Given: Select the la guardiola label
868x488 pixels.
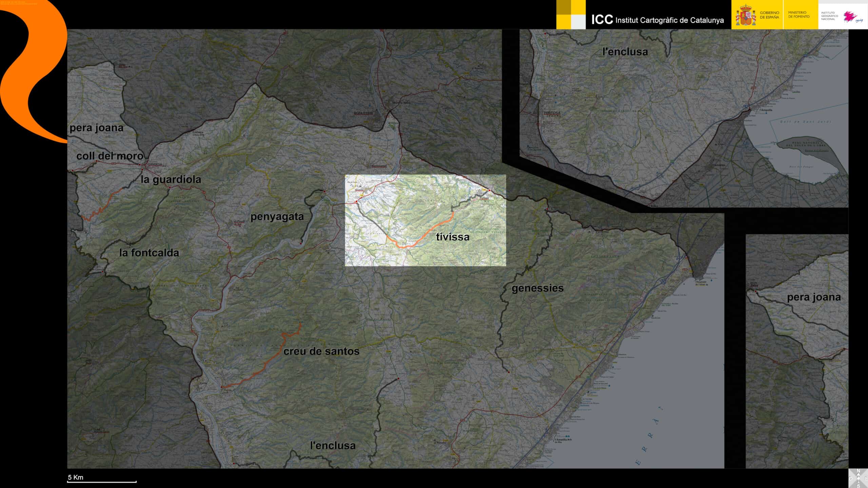Looking at the screenshot, I should click(171, 179).
